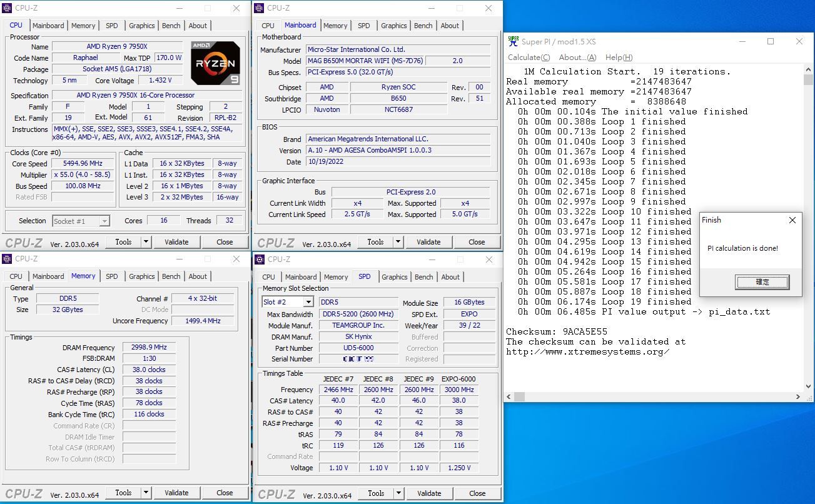Click the Tools button in the Processor window
Image resolution: width=815 pixels, height=504 pixels.
(123, 242)
